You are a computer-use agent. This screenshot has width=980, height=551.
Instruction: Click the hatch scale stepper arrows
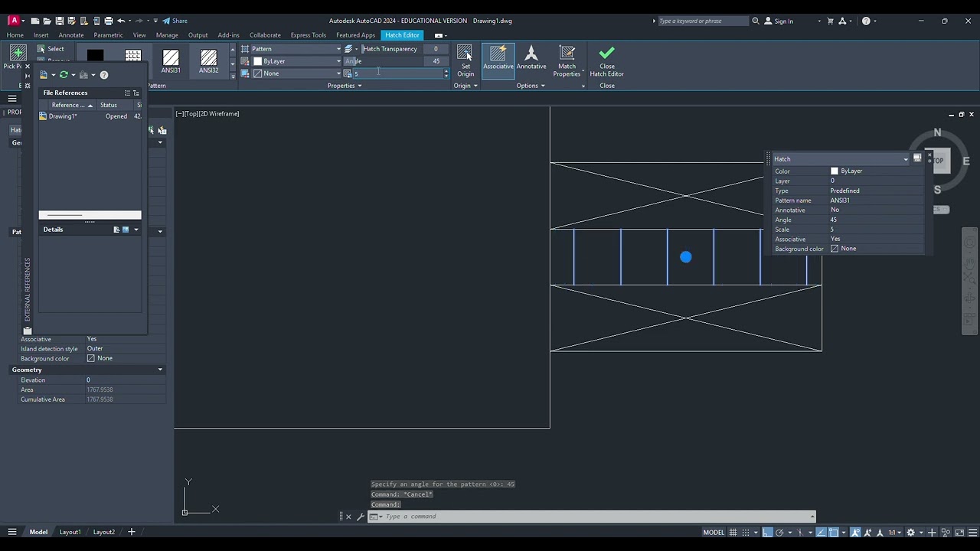coord(446,73)
